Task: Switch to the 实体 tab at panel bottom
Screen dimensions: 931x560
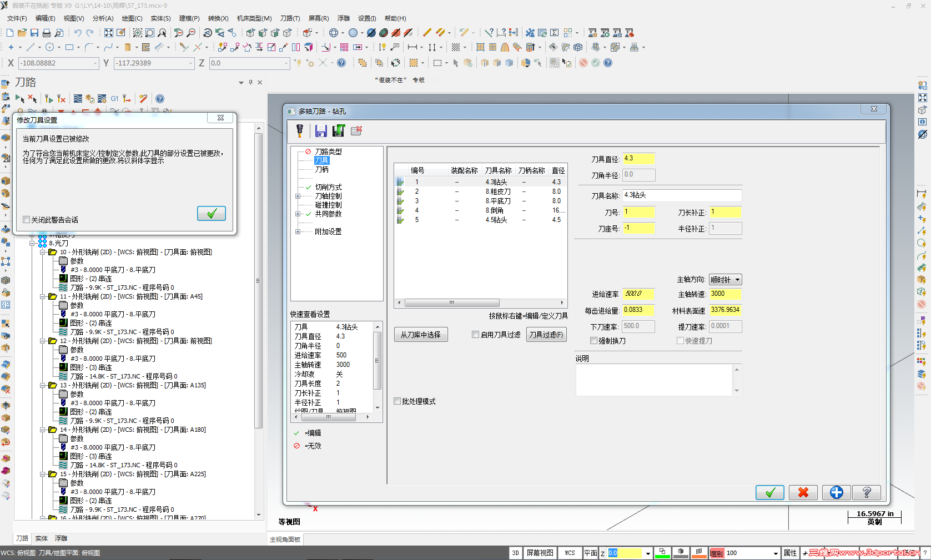Action: (42, 538)
